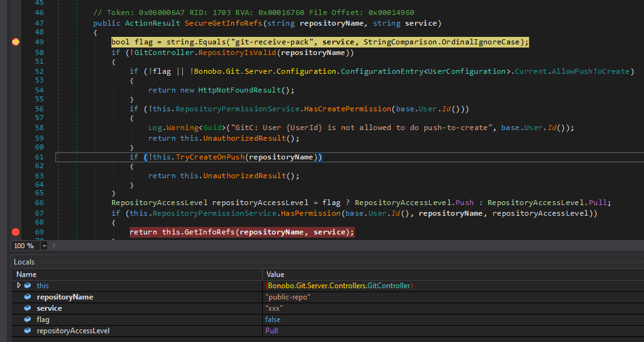Select the "xxx" value of service
This screenshot has height=342, width=644.
274,308
